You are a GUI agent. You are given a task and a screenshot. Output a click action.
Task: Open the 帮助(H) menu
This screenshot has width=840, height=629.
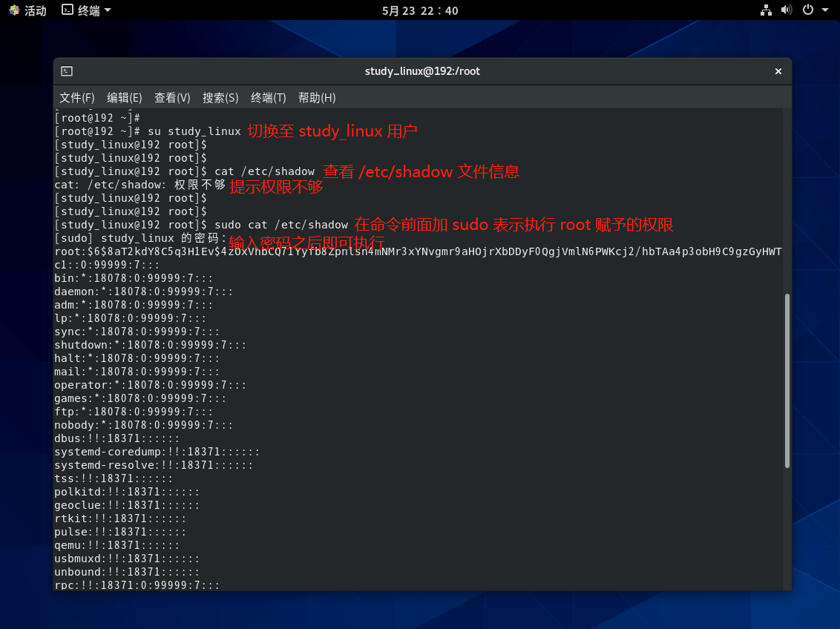pos(317,97)
